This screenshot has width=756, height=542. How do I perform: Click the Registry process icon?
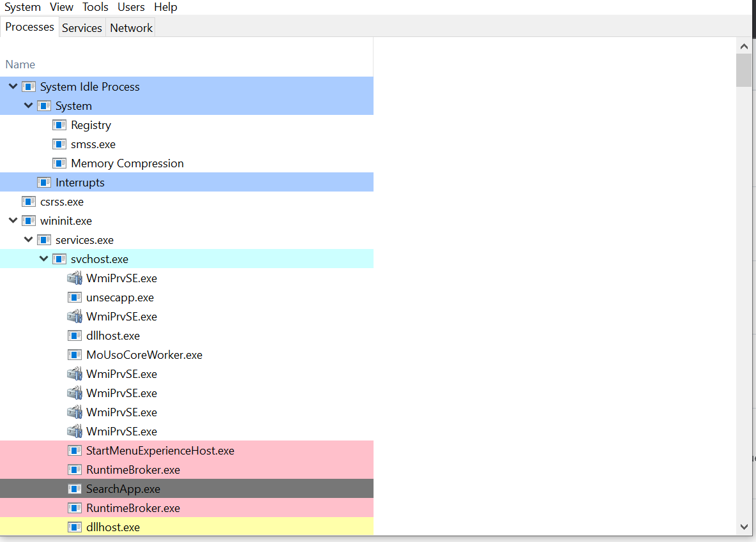pyautogui.click(x=59, y=124)
